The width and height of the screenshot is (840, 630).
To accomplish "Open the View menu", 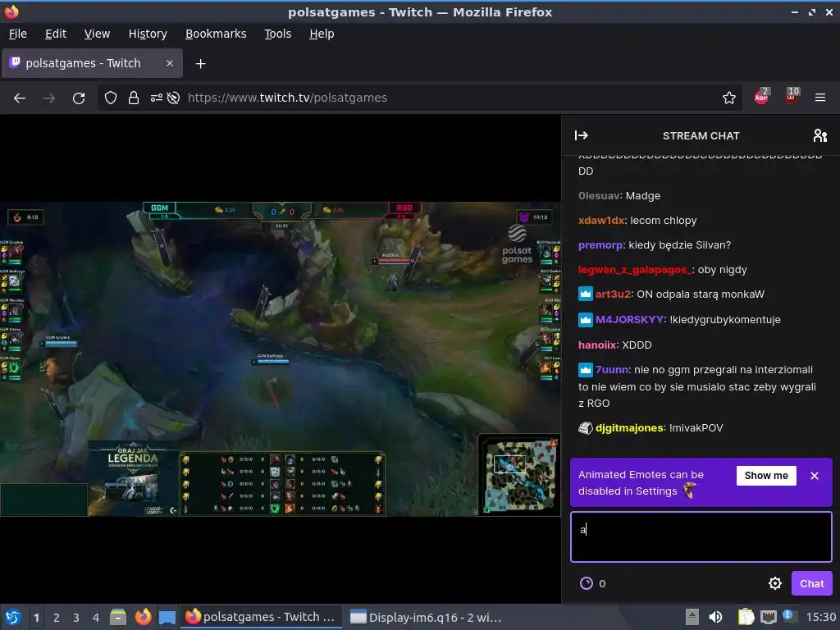I will click(x=97, y=34).
